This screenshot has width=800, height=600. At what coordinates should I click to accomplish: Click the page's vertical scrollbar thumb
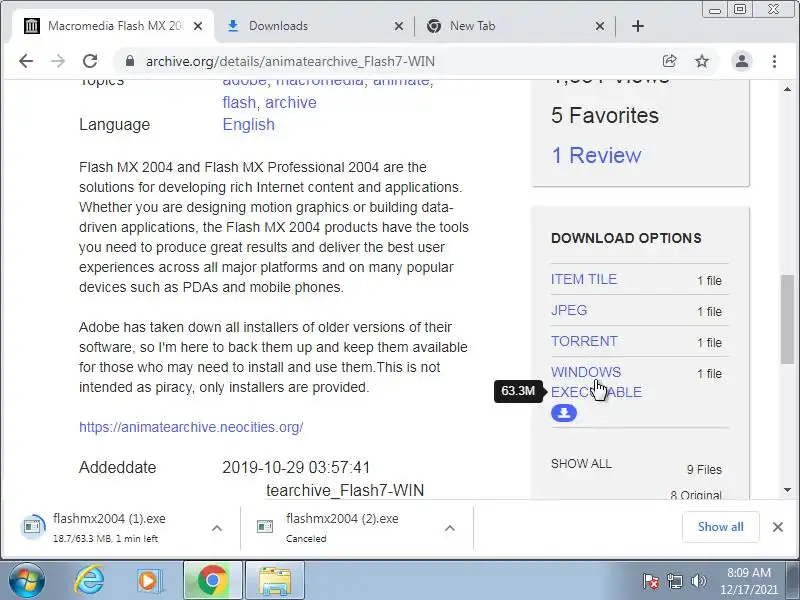[787, 319]
